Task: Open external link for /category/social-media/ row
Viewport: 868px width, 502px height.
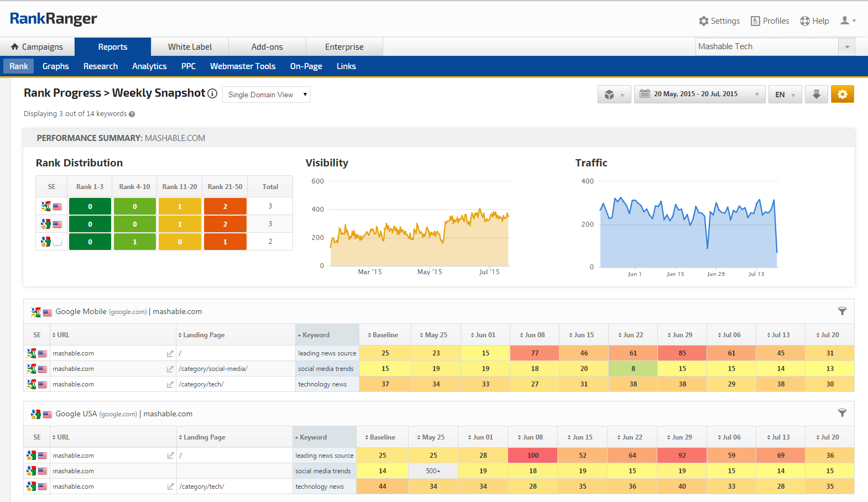Action: click(x=170, y=369)
